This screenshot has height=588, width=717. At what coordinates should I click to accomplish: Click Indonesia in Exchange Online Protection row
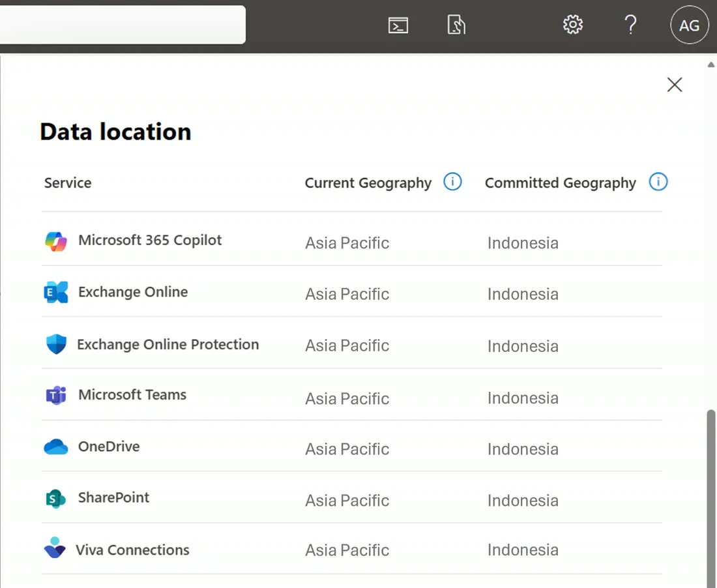[x=523, y=346]
